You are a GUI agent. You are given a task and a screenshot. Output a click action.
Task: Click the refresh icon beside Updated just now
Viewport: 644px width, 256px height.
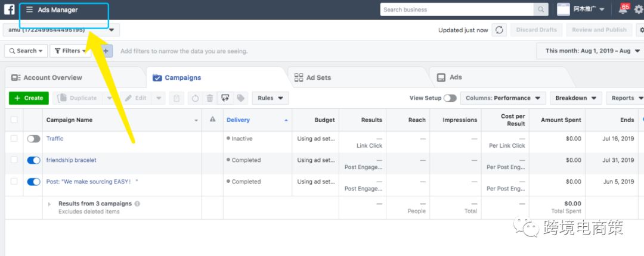tap(499, 30)
